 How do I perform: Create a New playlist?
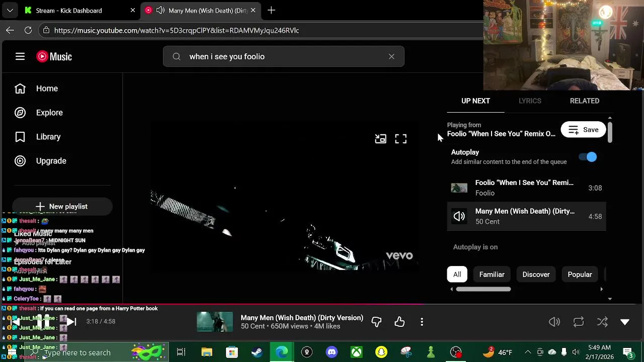click(x=62, y=206)
